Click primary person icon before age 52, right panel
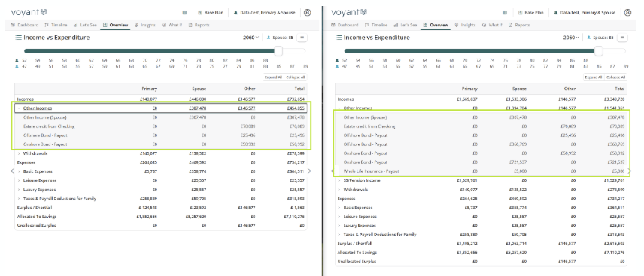The height and width of the screenshot is (276, 644). [337, 60]
